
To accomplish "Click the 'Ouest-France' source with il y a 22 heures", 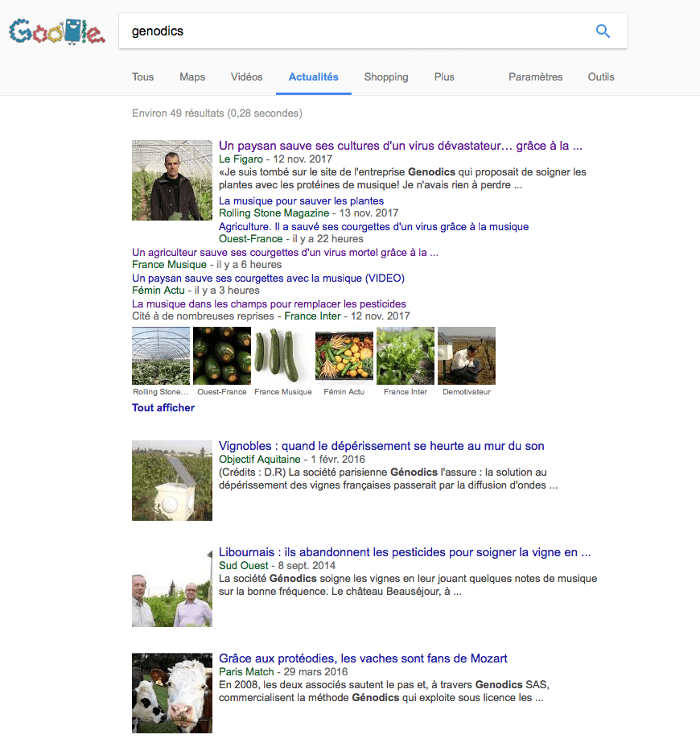I will pos(250,239).
